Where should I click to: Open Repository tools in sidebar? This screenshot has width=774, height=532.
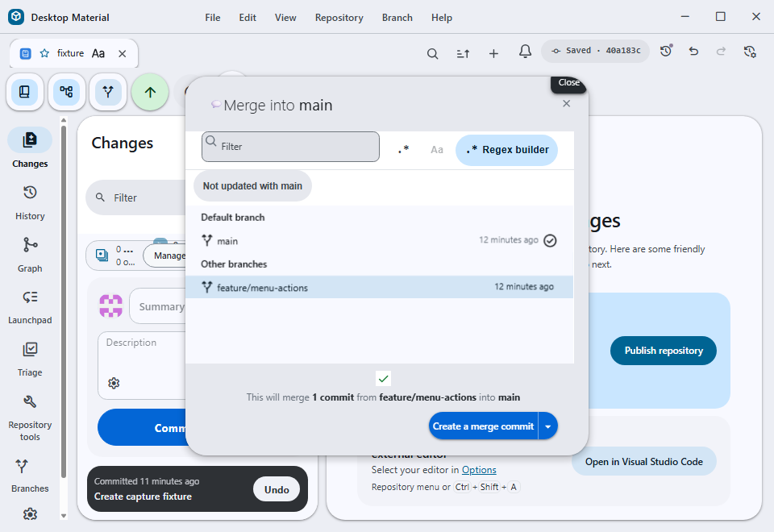click(30, 418)
